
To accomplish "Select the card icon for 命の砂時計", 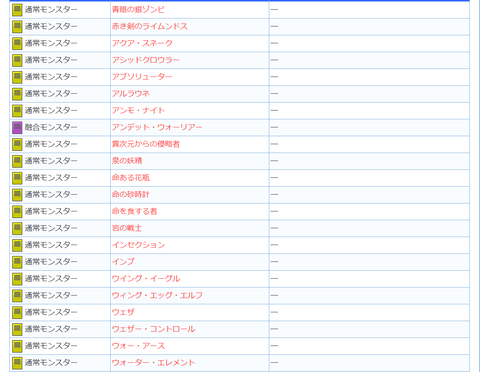I will 17,195.
